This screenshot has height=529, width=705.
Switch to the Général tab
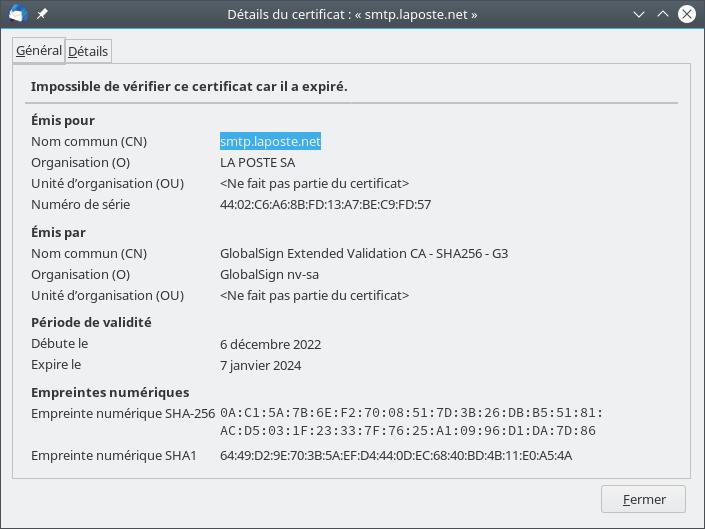39,51
